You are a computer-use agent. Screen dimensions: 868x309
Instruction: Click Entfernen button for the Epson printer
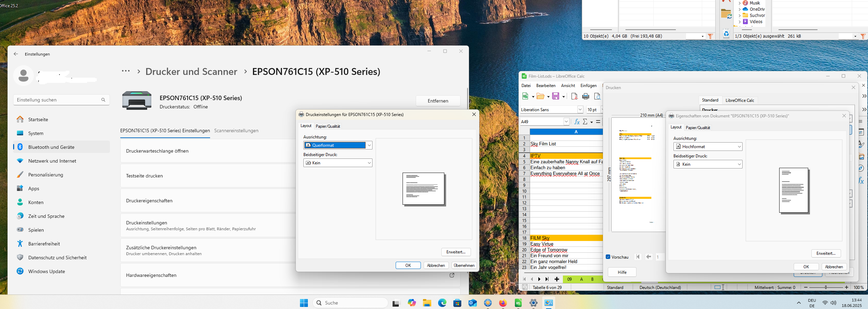point(438,101)
